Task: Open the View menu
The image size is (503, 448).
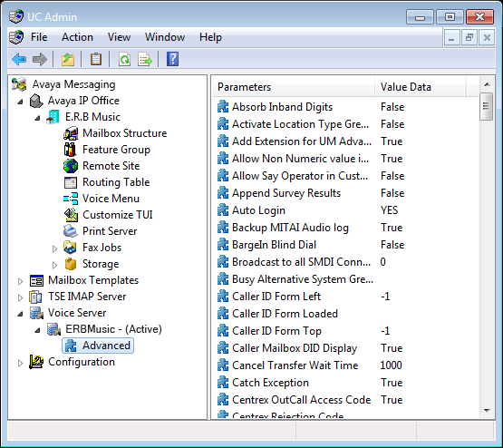Action: point(119,37)
